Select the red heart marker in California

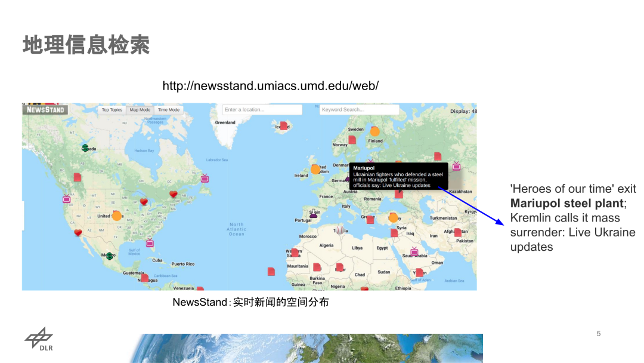tap(78, 233)
